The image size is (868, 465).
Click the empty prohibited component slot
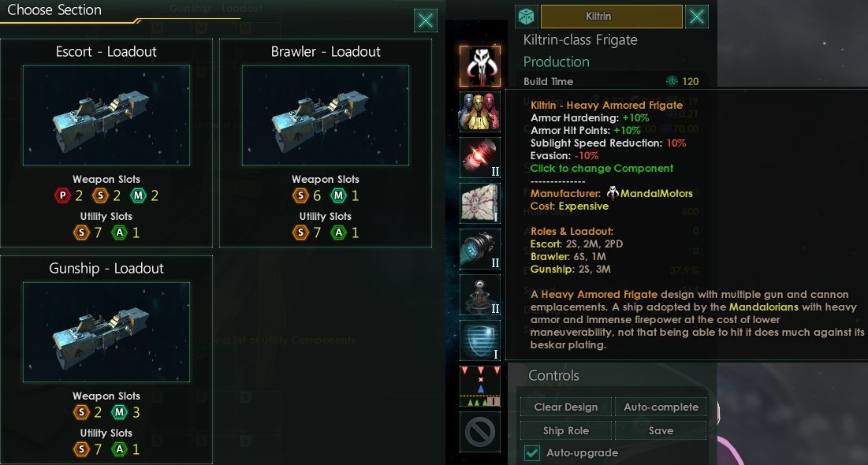click(480, 432)
